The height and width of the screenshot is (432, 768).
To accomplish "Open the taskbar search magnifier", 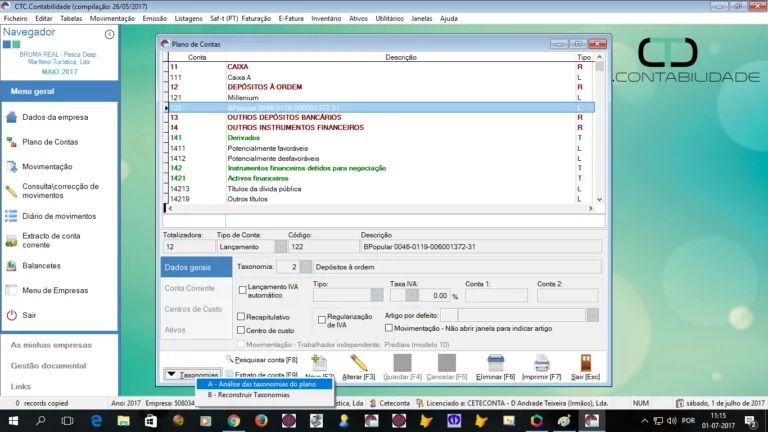I will tap(41, 421).
